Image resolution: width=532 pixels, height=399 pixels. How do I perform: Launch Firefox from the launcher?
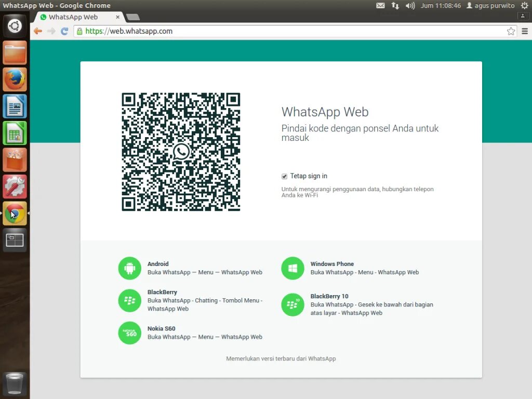tap(15, 79)
